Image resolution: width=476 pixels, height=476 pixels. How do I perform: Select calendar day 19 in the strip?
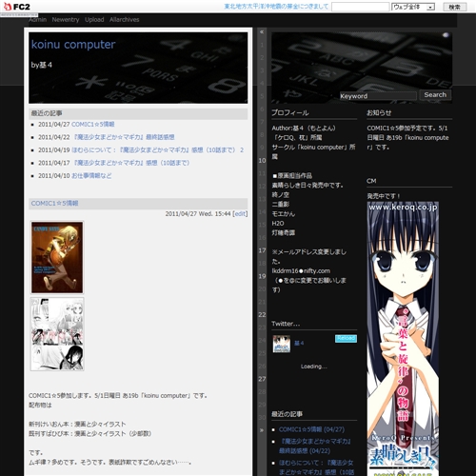click(262, 276)
